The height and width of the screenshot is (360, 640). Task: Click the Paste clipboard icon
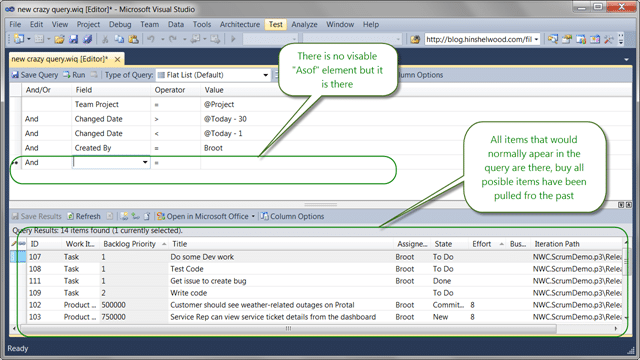coord(133,39)
